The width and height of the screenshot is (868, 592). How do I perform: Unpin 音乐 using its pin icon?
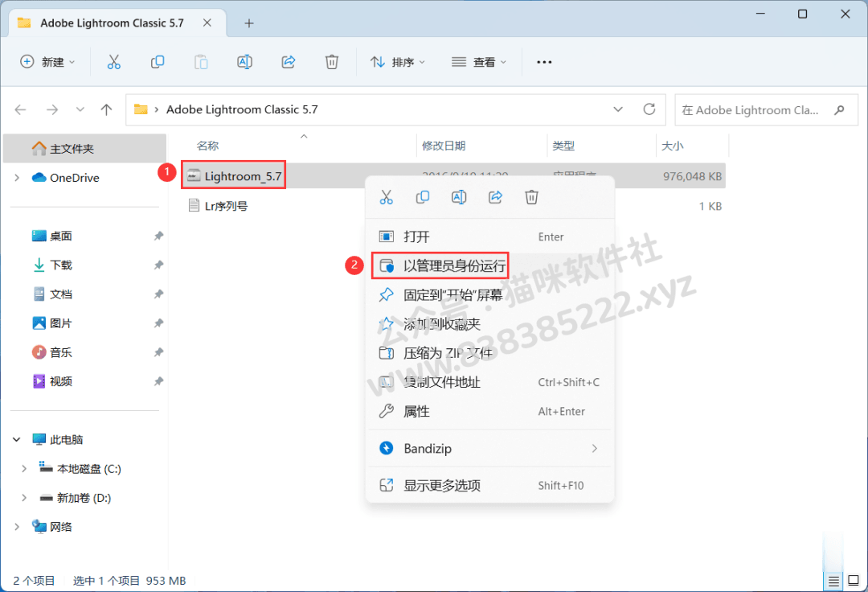158,352
